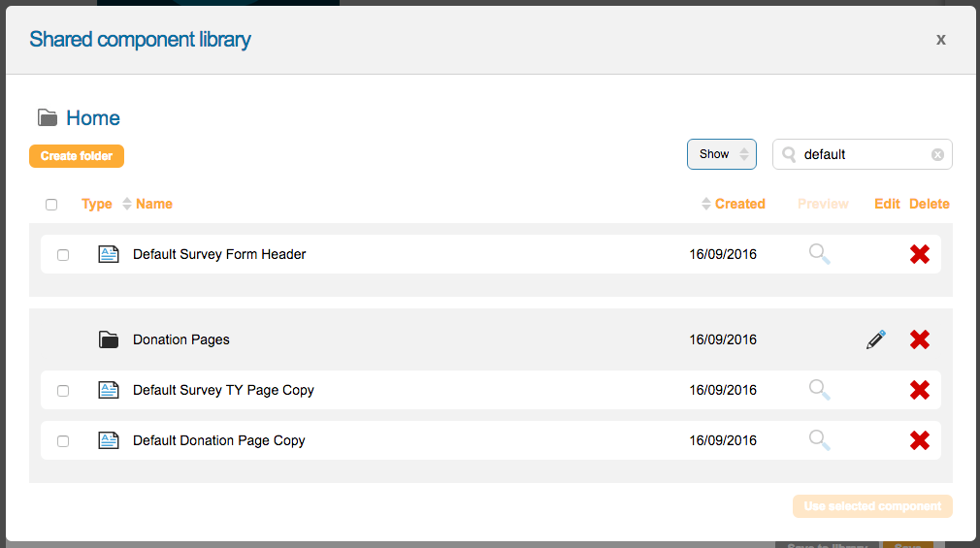Screen dimensions: 980x548
Task: Click the Create folder button
Action: click(77, 156)
